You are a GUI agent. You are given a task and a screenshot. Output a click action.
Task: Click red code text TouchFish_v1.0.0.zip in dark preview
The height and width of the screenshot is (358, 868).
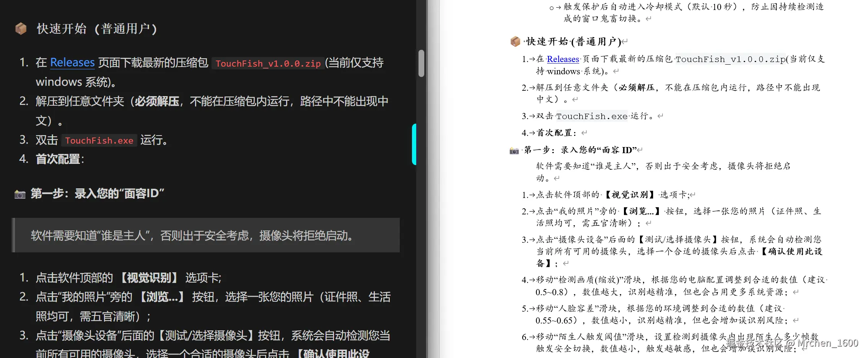point(268,63)
